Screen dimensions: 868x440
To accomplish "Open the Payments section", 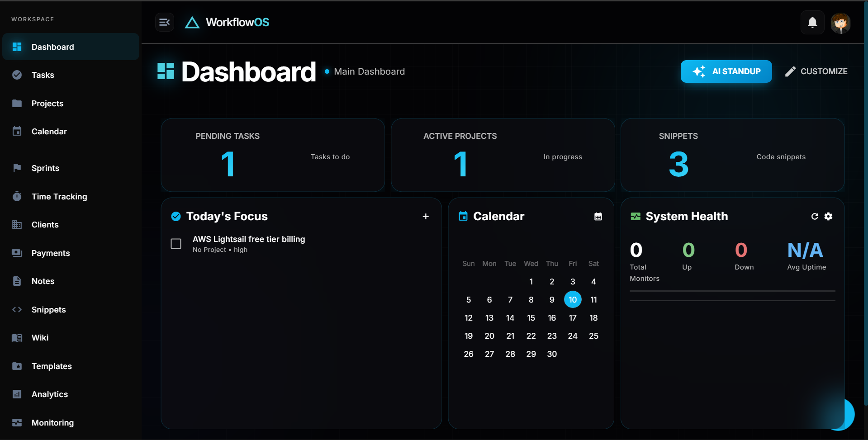I will (x=51, y=253).
